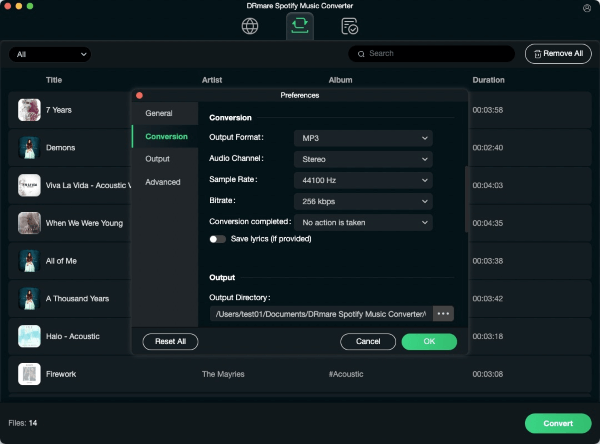This screenshot has width=600, height=444.
Task: Click the Demons album cover
Action: coord(29,148)
